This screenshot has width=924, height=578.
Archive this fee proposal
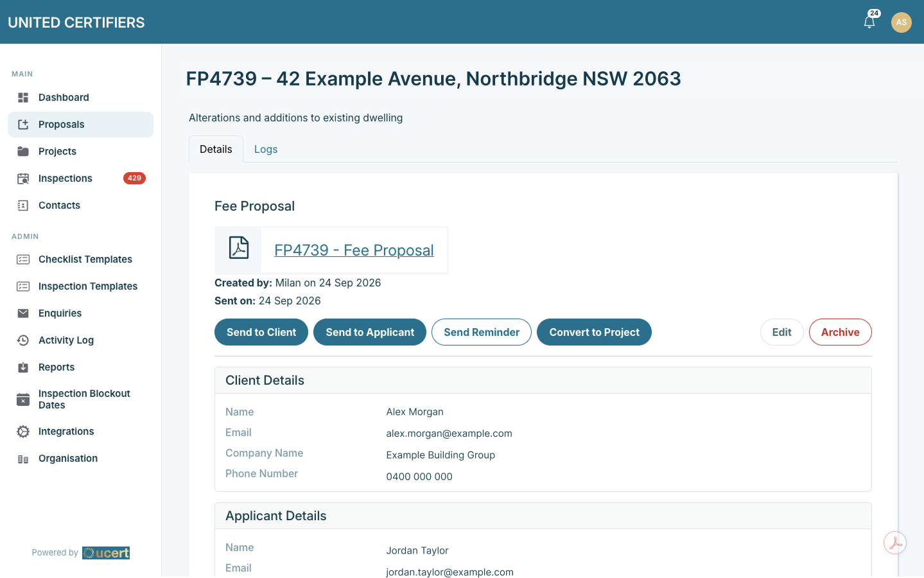point(841,332)
